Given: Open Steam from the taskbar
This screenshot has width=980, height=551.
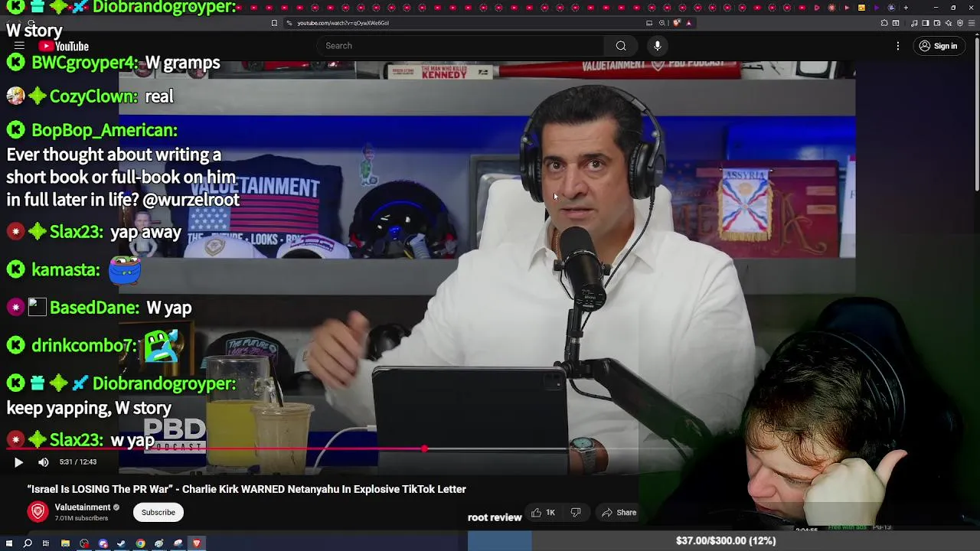Looking at the screenshot, I should [121, 543].
